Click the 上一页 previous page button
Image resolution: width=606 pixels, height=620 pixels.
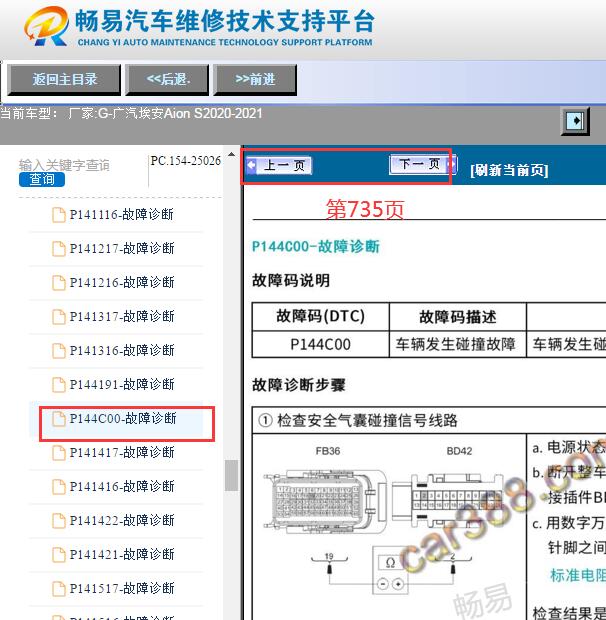278,165
